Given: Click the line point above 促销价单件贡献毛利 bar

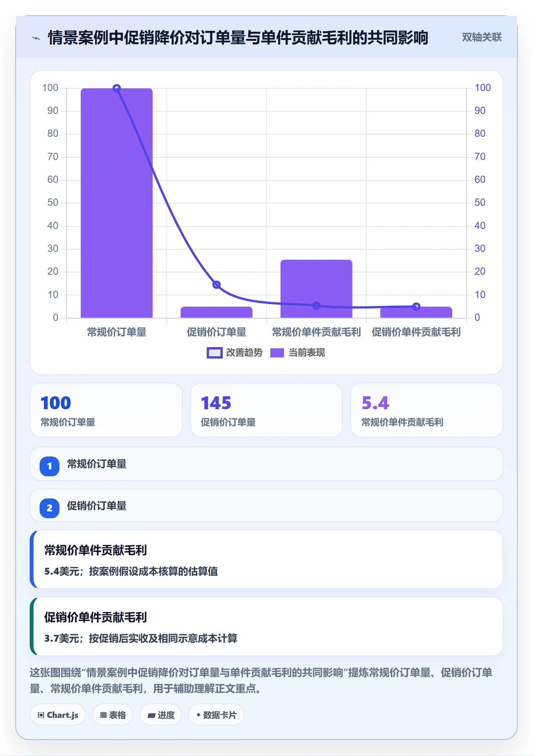Looking at the screenshot, I should pyautogui.click(x=416, y=306).
